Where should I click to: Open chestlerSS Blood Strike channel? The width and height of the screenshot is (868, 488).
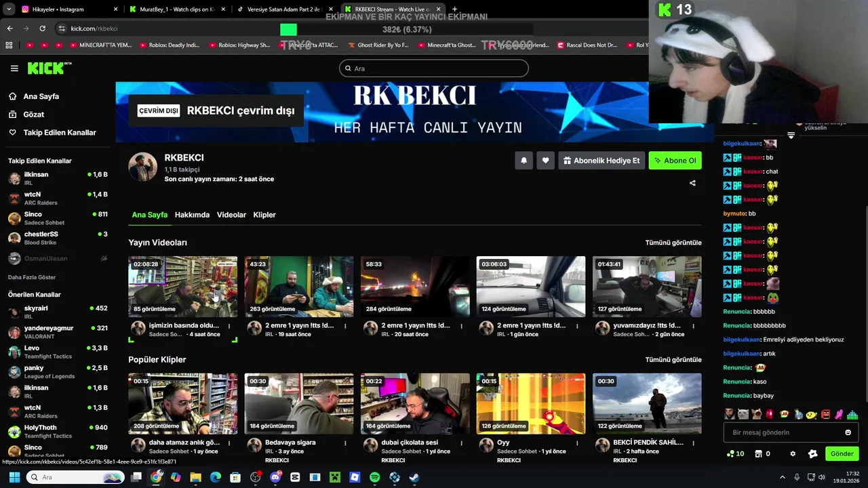[58, 238]
